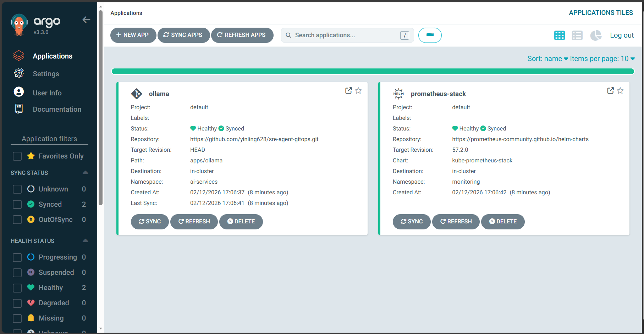
Task: Go to User Info in the sidebar
Action: pyautogui.click(x=47, y=93)
